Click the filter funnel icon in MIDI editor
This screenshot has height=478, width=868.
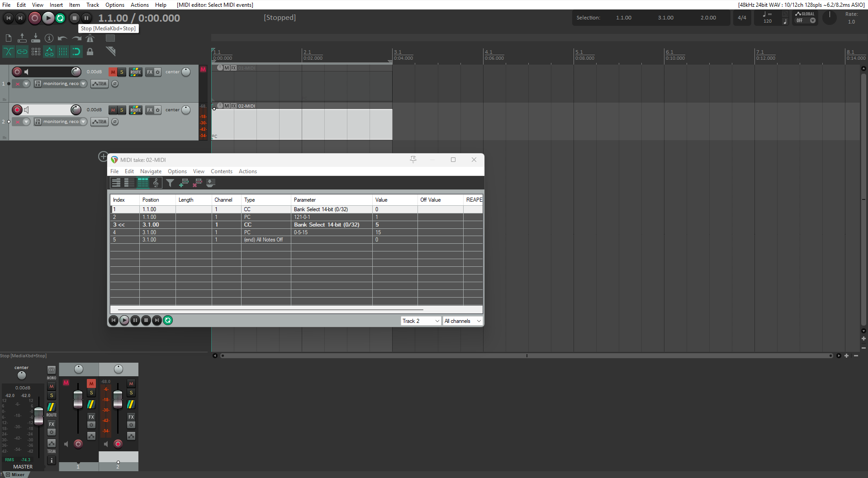(170, 183)
